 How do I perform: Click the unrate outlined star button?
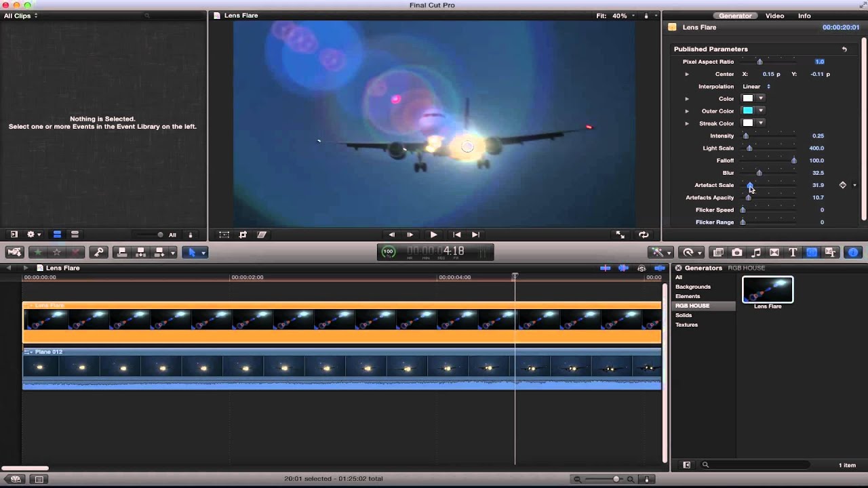point(57,252)
